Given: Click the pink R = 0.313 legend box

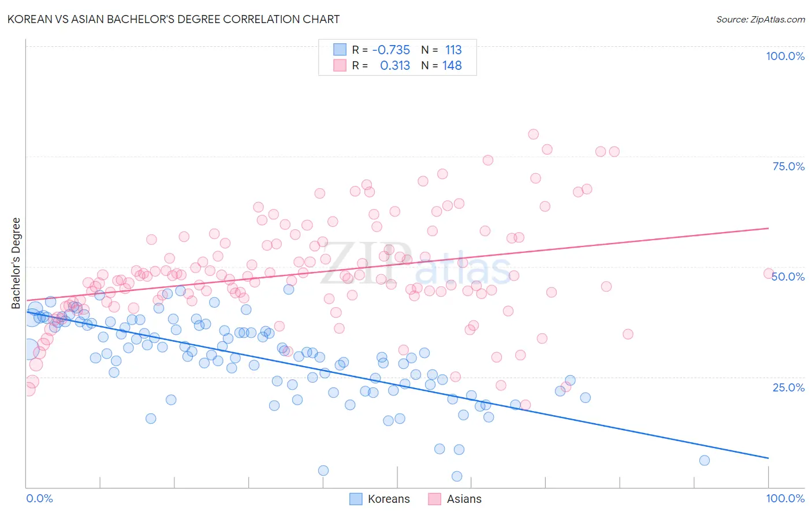Looking at the screenshot, I should 340,65.
